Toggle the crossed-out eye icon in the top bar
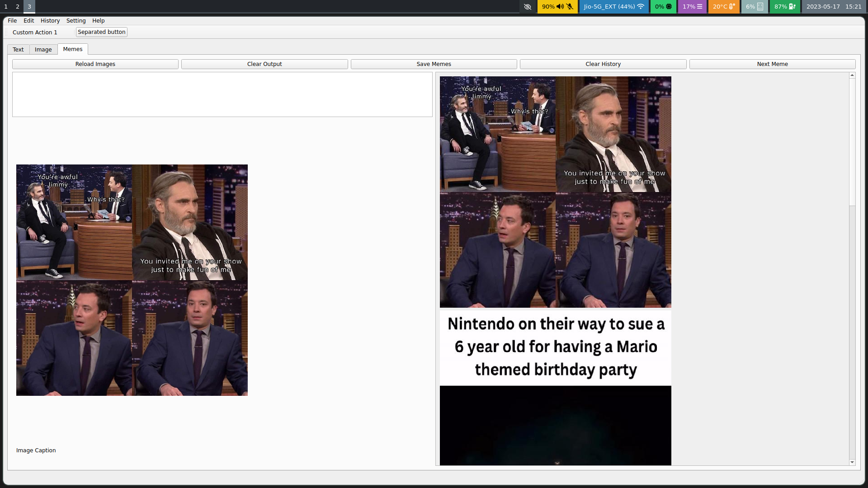Viewport: 868px width, 488px height. coord(528,7)
